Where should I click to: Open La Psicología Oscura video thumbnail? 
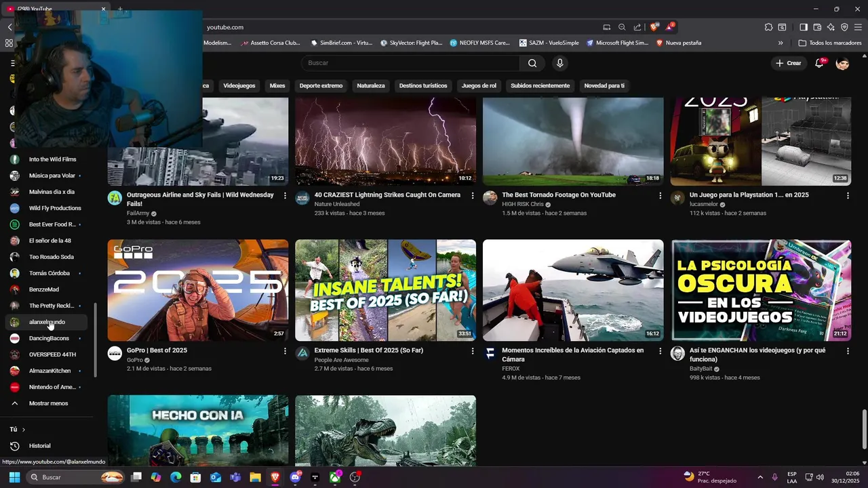761,290
